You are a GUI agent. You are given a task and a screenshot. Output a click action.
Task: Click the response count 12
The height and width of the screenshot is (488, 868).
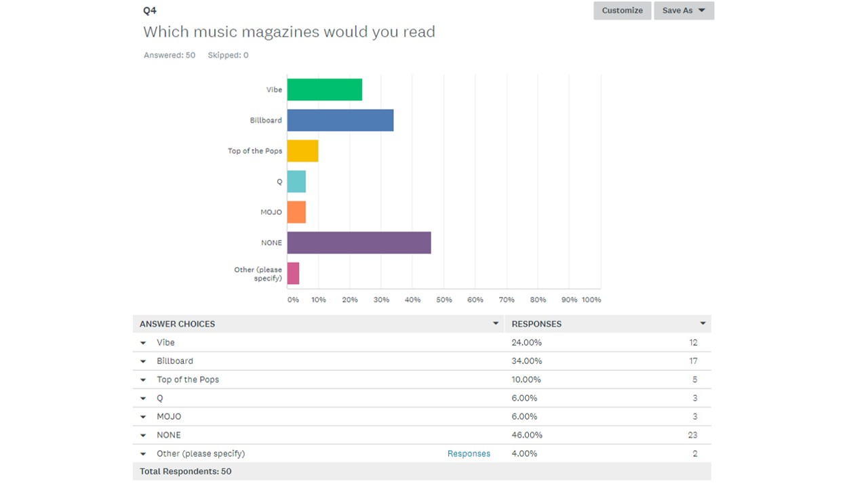pyautogui.click(x=693, y=342)
